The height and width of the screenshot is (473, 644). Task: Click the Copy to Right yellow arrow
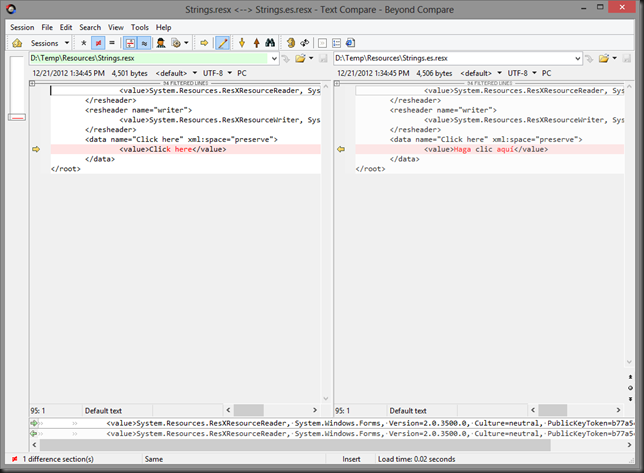204,43
